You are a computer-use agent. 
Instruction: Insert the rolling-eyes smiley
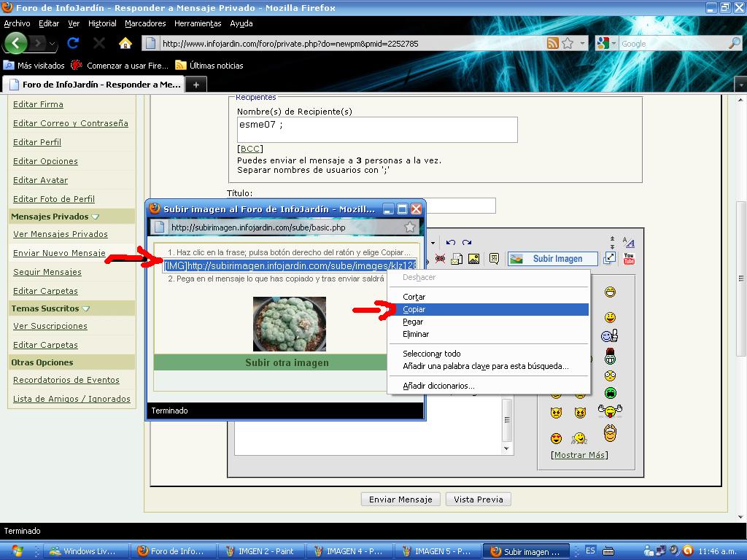coord(611,376)
